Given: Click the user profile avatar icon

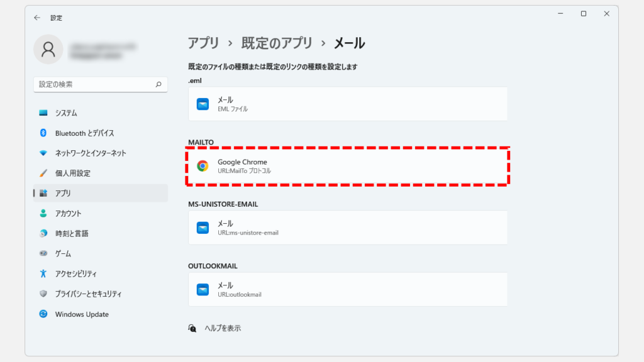Looking at the screenshot, I should tap(48, 50).
